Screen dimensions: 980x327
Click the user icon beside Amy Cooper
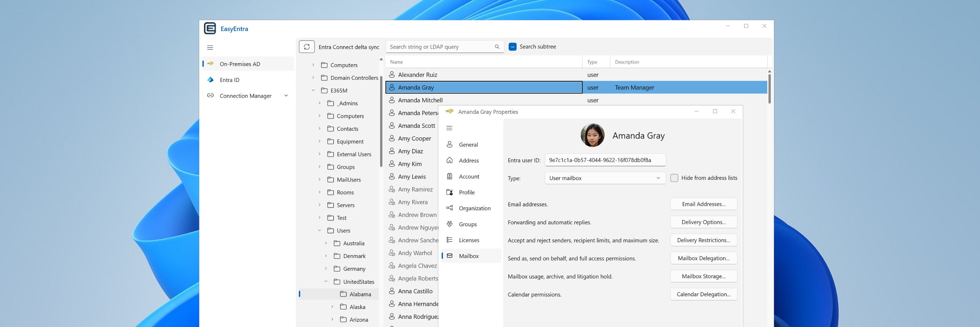(391, 138)
